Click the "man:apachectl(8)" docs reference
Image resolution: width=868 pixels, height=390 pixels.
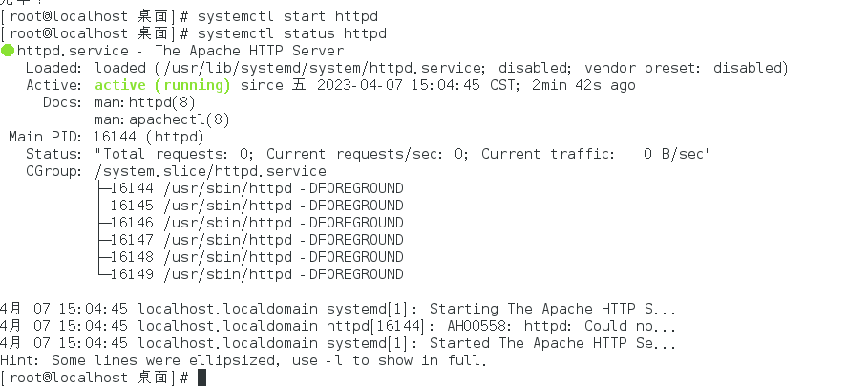162,119
